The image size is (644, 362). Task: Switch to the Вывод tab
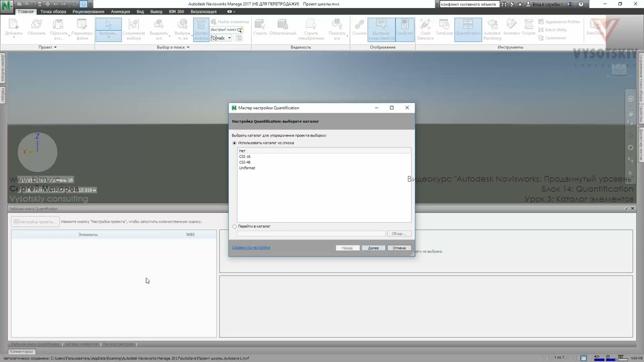pos(156,12)
